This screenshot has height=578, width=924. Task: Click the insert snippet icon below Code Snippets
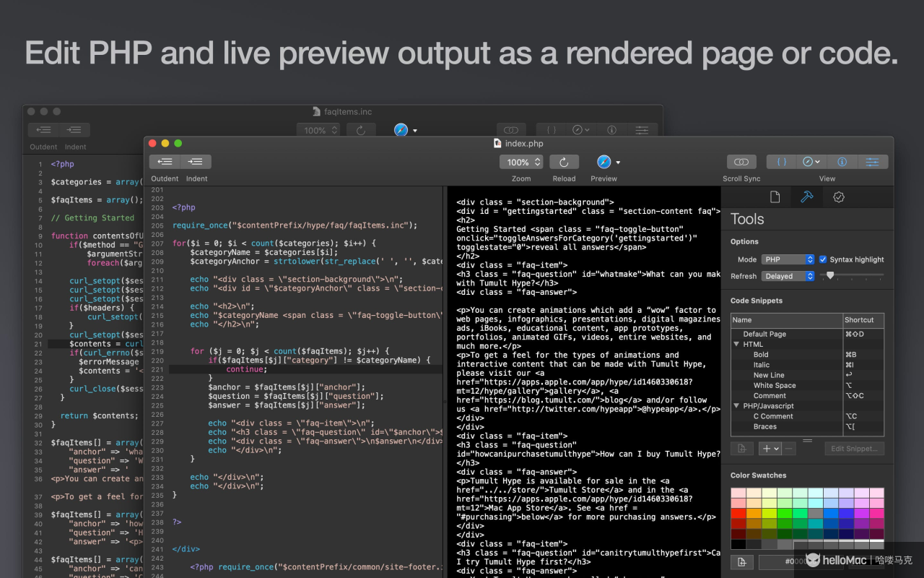(x=741, y=449)
